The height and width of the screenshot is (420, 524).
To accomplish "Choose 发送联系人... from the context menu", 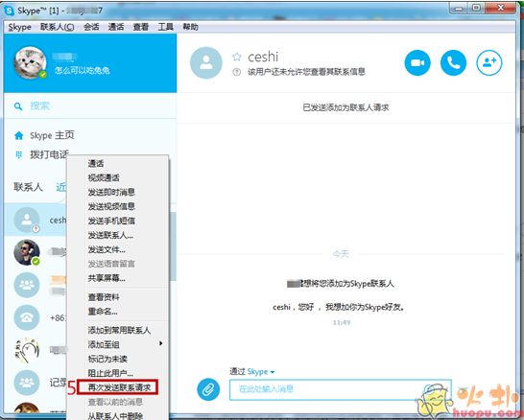I will (118, 235).
